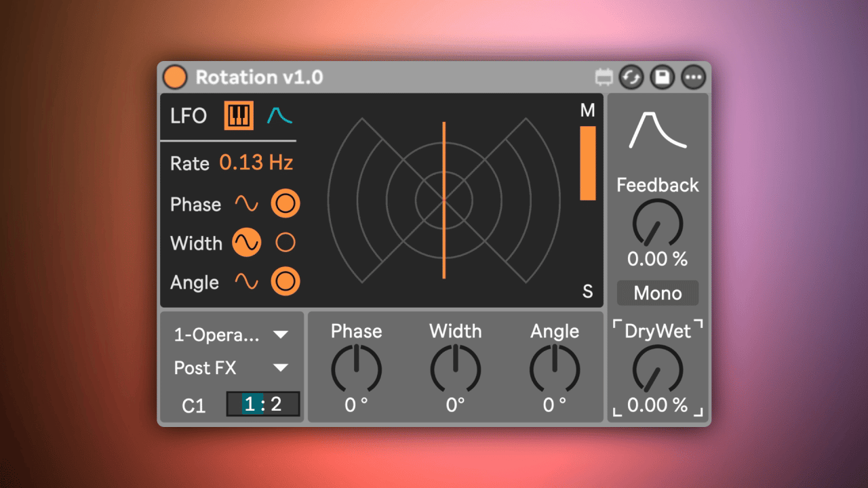Viewport: 868px width, 488px height.
Task: Expand the Post FX dropdown
Action: tap(231, 368)
